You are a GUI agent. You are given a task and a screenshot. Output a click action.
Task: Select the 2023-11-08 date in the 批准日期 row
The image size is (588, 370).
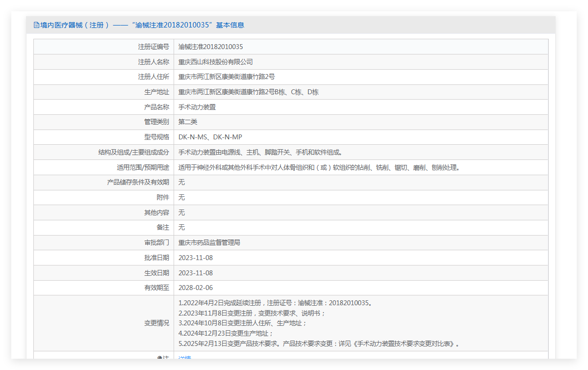[196, 258]
